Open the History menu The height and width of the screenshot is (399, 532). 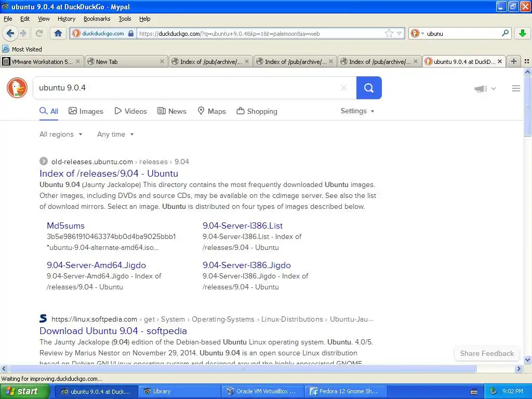click(x=66, y=19)
